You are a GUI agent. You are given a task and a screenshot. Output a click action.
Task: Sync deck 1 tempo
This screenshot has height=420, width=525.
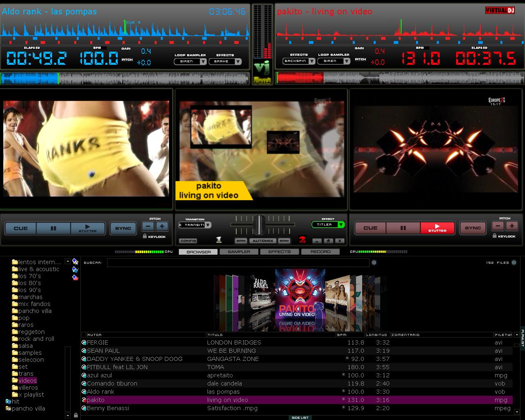click(x=123, y=228)
